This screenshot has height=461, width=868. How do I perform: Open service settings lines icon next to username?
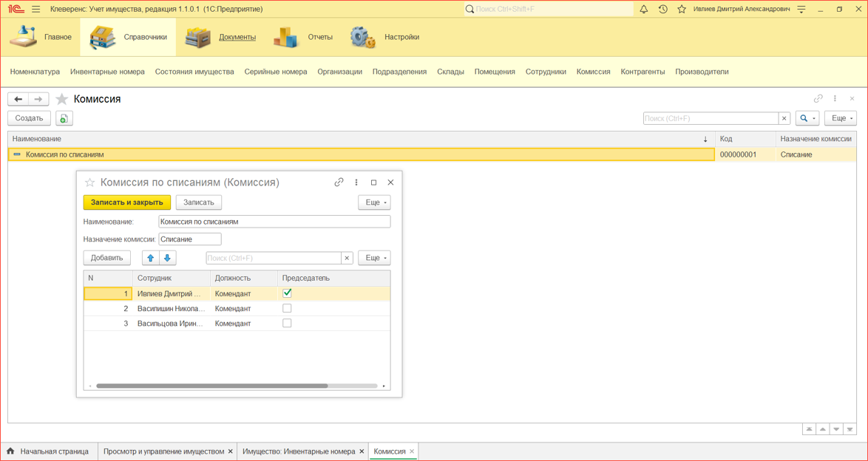pyautogui.click(x=801, y=10)
